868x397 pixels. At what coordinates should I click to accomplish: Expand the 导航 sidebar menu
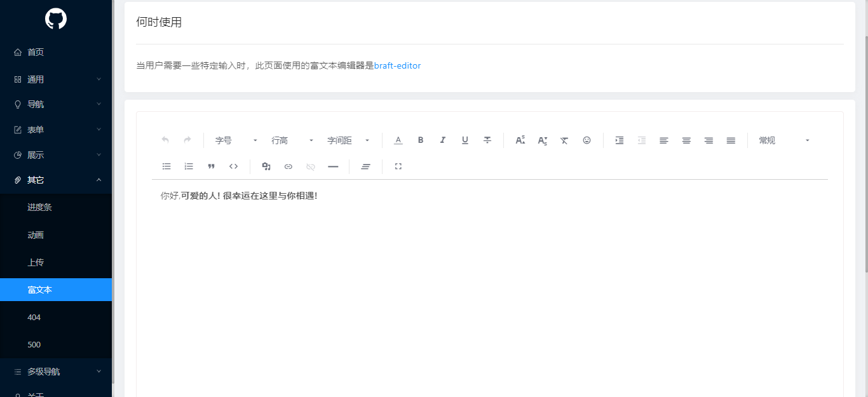56,104
